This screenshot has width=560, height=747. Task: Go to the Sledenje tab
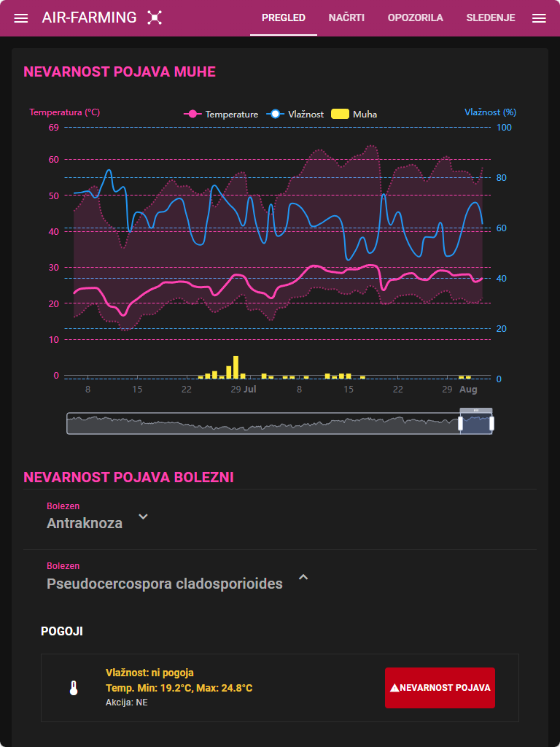(491, 18)
